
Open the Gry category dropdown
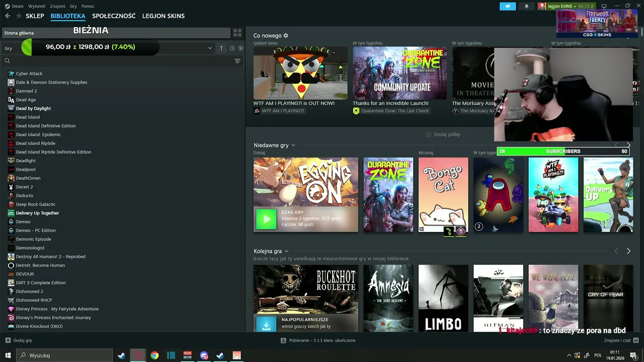point(107,48)
